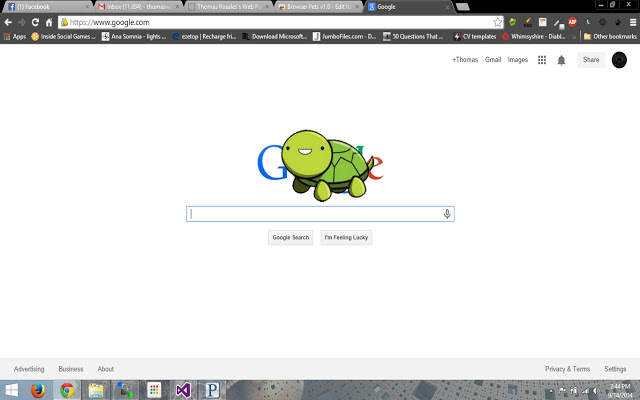Launch Firefox from the taskbar
Viewport: 640px width, 400px height.
(x=38, y=390)
